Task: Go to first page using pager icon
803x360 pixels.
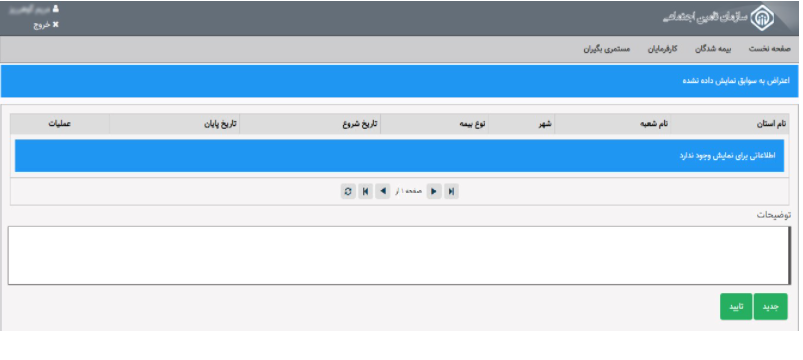Action: [x=451, y=191]
